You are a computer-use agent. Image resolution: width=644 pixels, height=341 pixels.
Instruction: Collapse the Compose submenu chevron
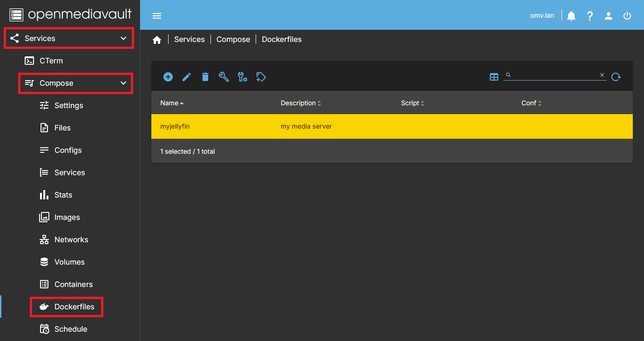click(x=123, y=83)
